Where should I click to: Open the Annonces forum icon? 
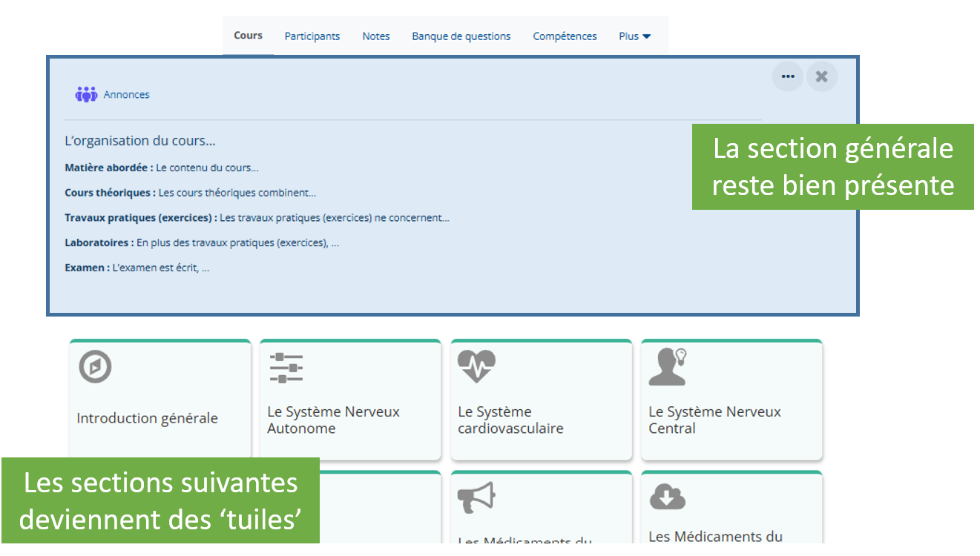(86, 94)
